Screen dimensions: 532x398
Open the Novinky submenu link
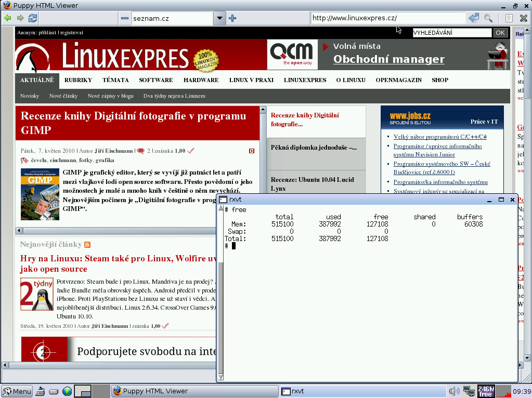(x=30, y=96)
